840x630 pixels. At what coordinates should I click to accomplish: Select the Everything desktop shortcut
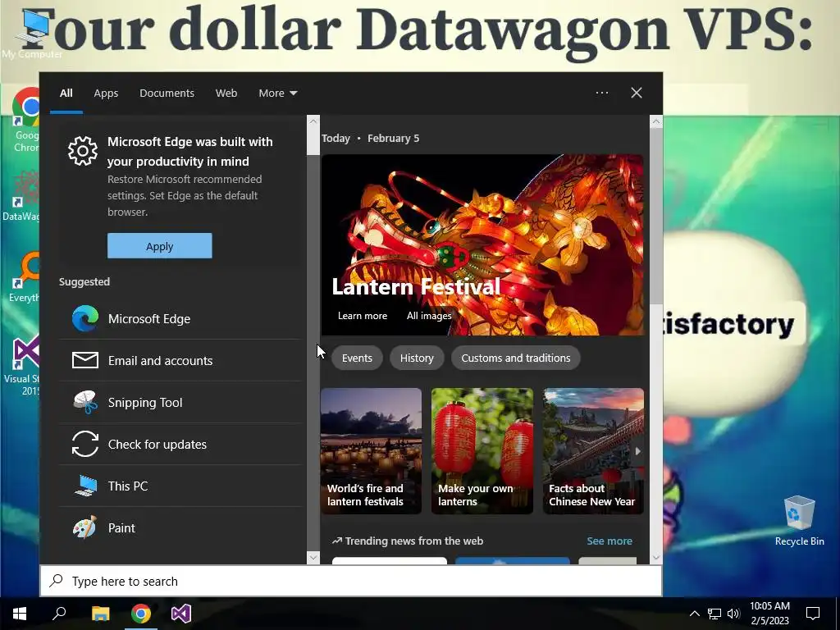24,277
